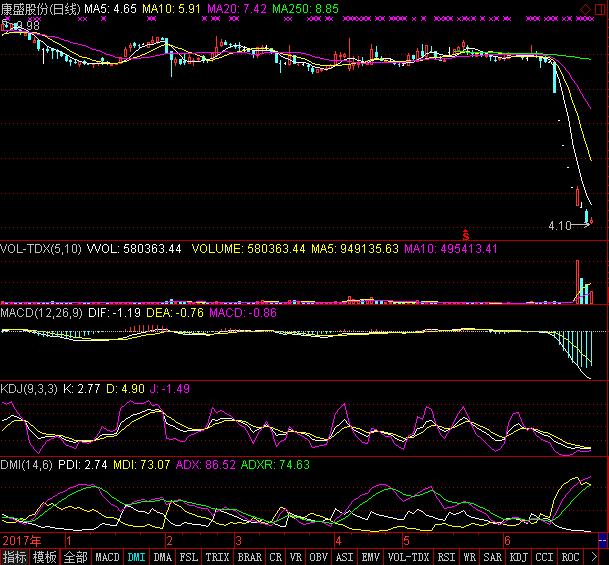The width and height of the screenshot is (609, 565).
Task: Open the 指标 tab
Action: [14, 557]
